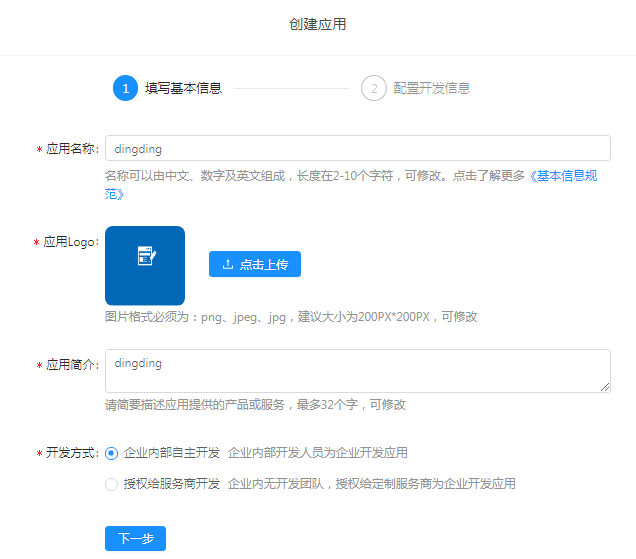The image size is (636, 559).
Task: Click the 应用Logo field label
Action: tap(70, 242)
